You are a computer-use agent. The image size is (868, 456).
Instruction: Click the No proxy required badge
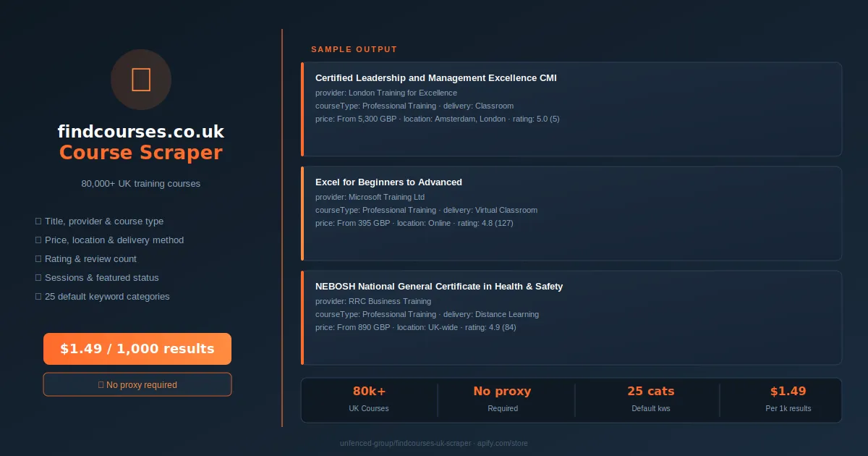[x=137, y=384]
